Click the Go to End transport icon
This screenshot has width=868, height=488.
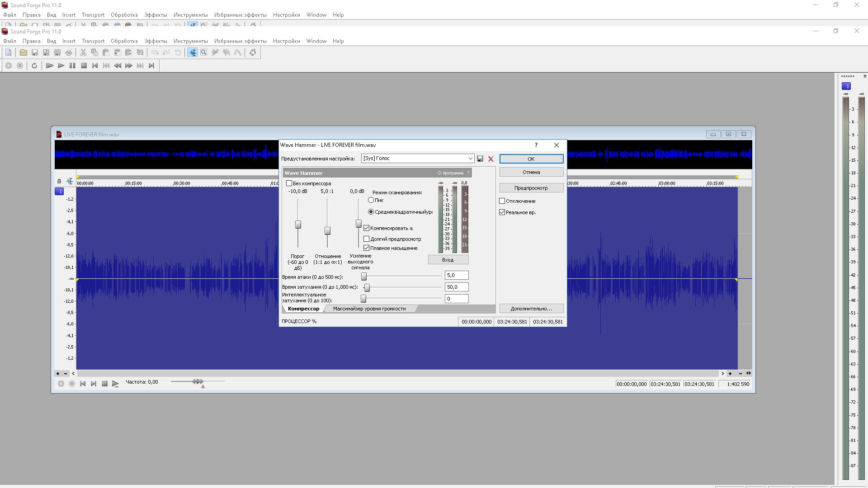click(151, 66)
